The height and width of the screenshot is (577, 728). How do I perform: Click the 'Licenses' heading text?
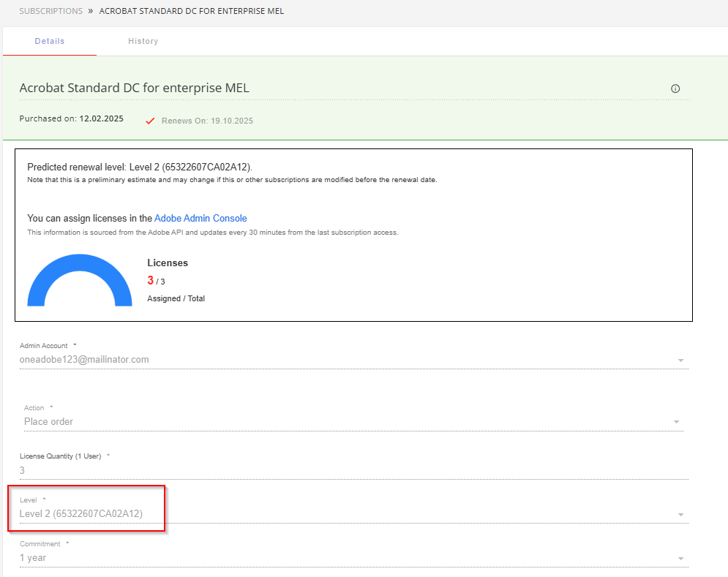point(168,263)
